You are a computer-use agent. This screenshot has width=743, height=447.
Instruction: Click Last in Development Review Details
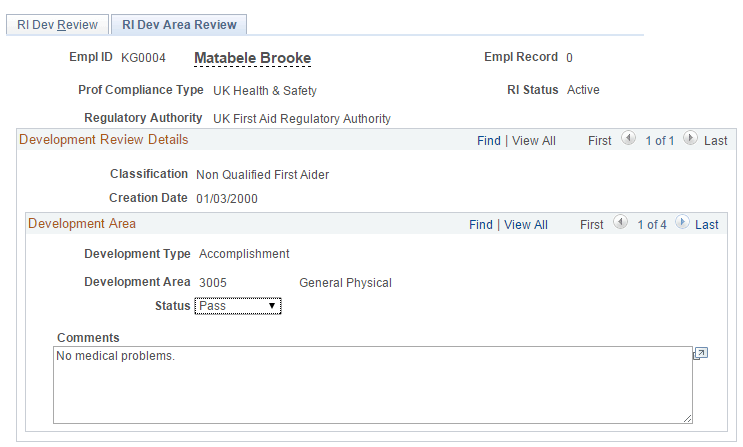point(716,140)
